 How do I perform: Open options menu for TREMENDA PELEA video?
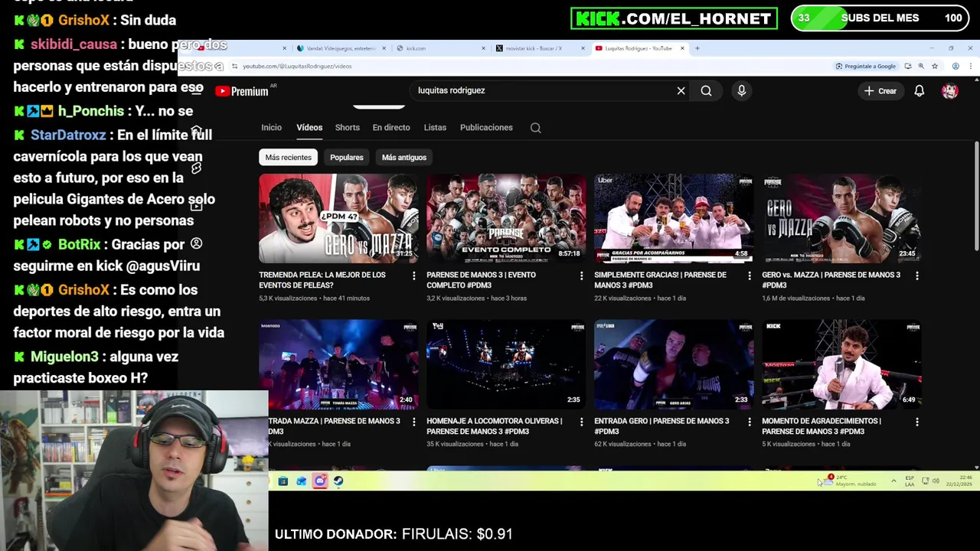(413, 275)
